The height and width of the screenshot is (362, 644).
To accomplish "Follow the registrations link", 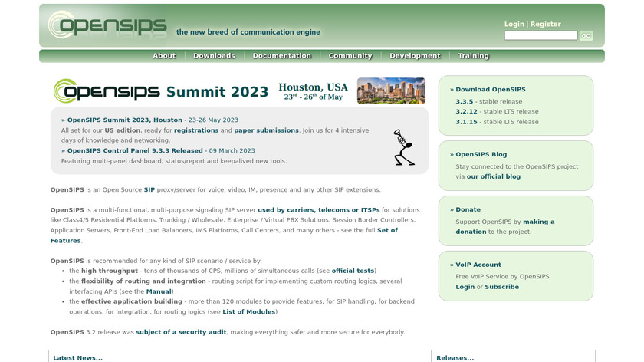I will (196, 130).
